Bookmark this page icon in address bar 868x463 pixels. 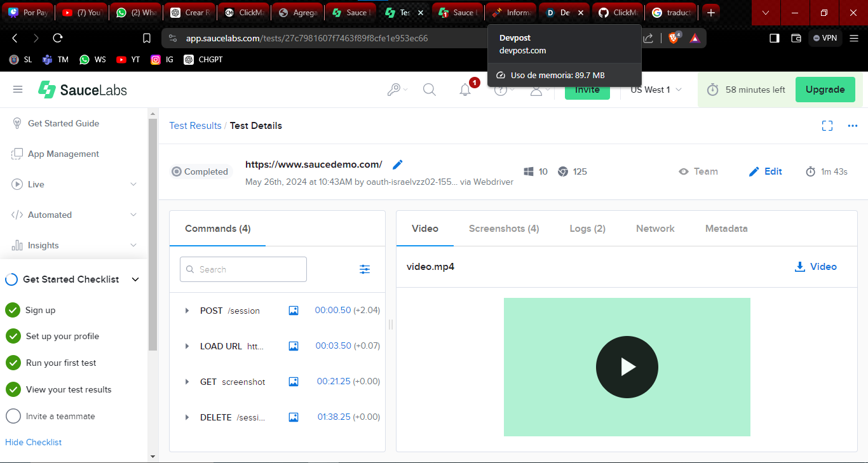coord(147,38)
